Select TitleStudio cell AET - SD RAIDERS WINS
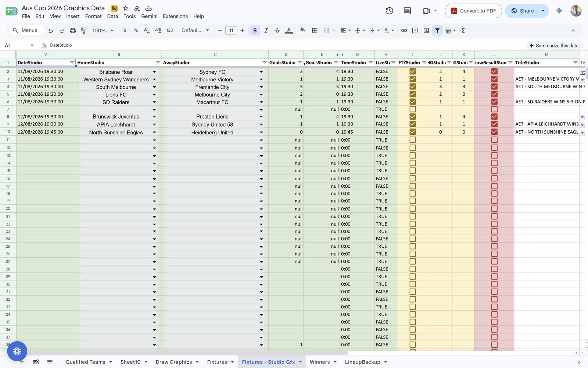 [x=546, y=102]
